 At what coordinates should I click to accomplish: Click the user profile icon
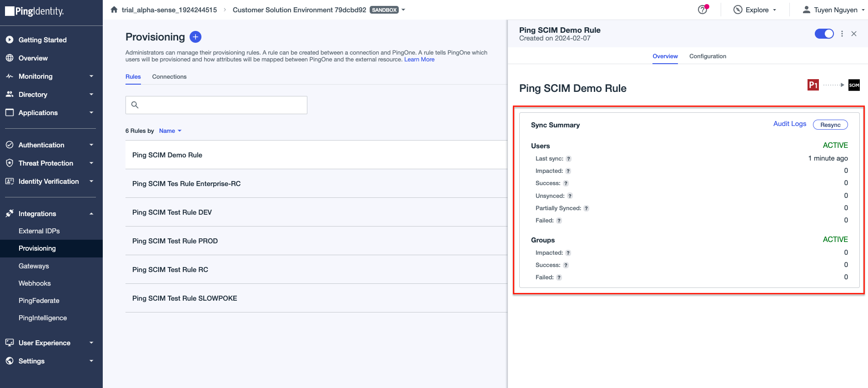pos(806,10)
